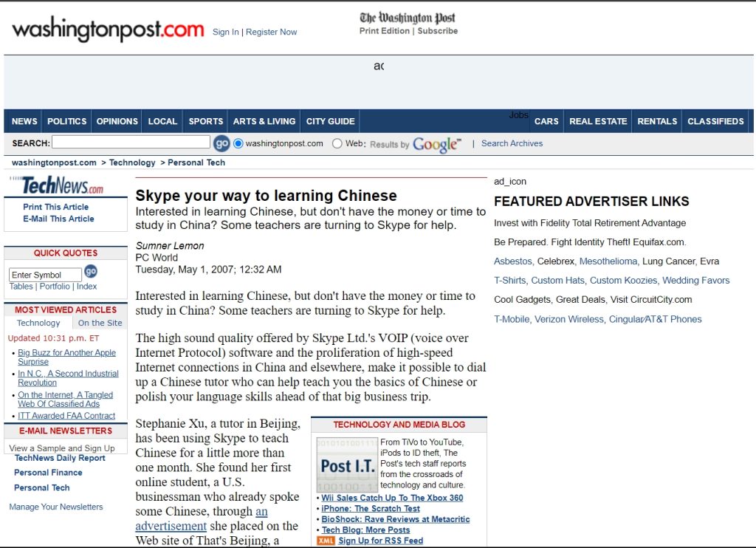The image size is (756, 548).
Task: Open the Real Estate navigation item
Action: [598, 121]
